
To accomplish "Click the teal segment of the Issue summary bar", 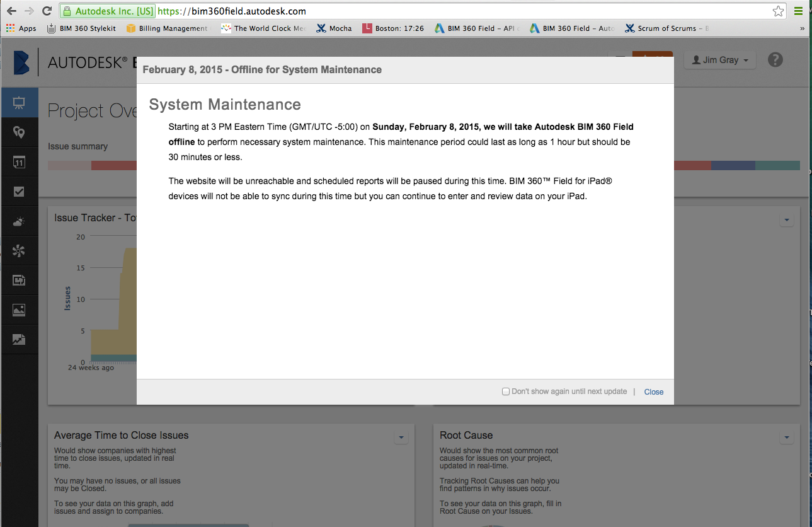I will [x=777, y=166].
